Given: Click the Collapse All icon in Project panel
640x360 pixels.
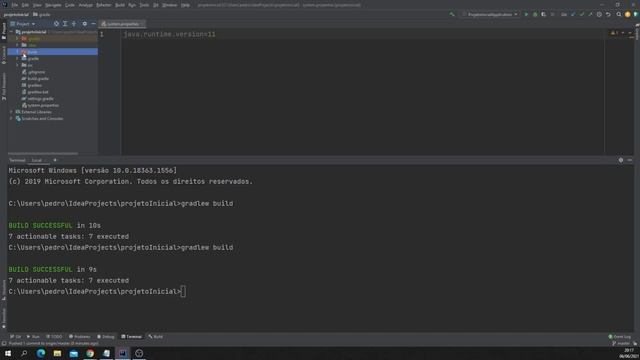Looking at the screenshot, I should coord(74,24).
